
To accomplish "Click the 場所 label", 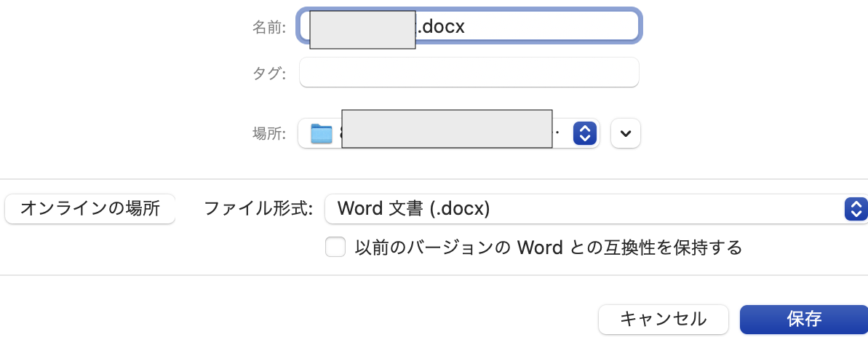I will (x=268, y=133).
